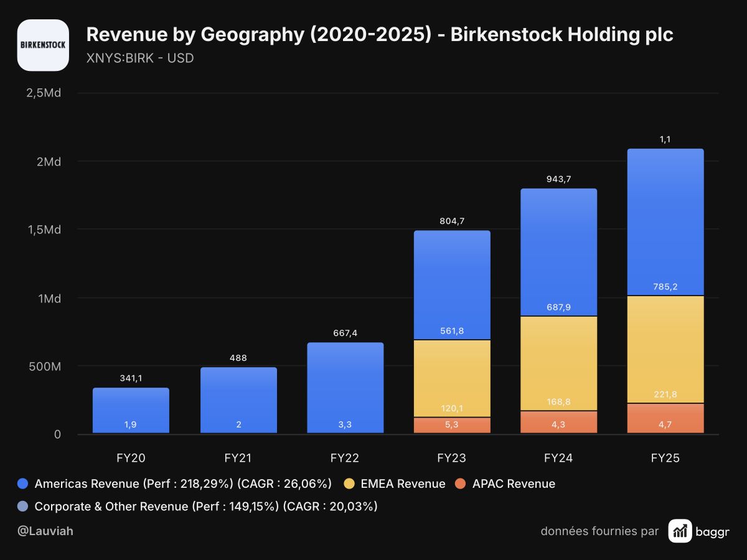Screen dimensions: 747x560
Task: Click the 168,8 data label
Action: point(559,402)
